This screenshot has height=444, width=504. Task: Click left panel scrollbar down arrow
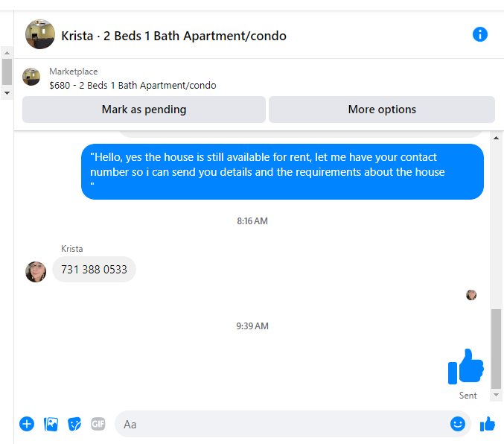pos(7,93)
